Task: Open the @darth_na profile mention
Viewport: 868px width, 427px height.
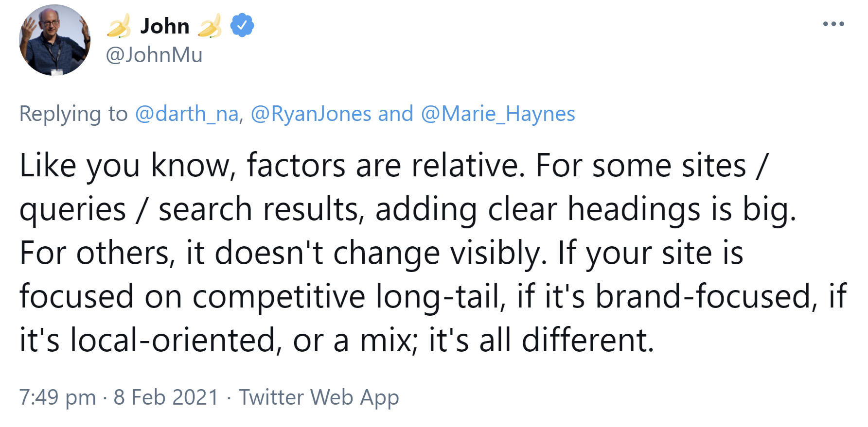Action: click(x=187, y=114)
